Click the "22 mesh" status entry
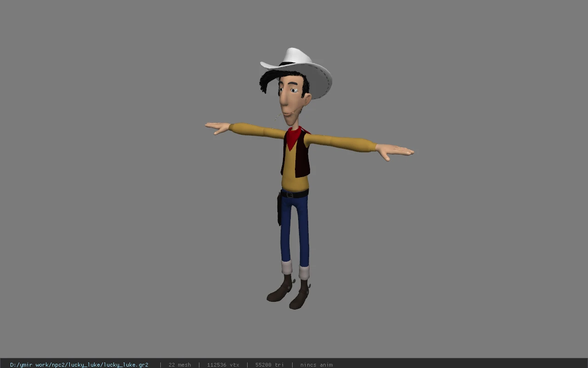The height and width of the screenshot is (368, 588). pyautogui.click(x=180, y=365)
